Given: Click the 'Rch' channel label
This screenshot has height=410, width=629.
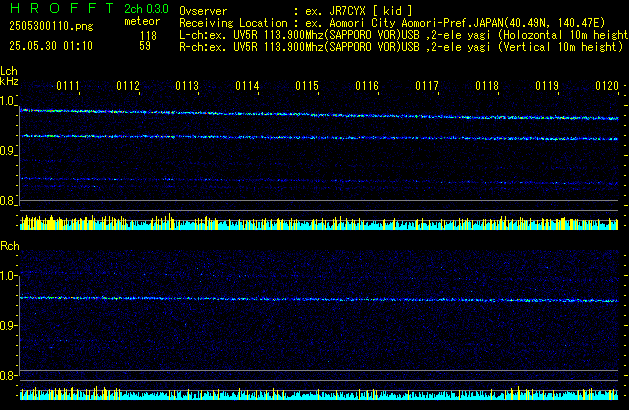Looking at the screenshot, I should tap(10, 246).
